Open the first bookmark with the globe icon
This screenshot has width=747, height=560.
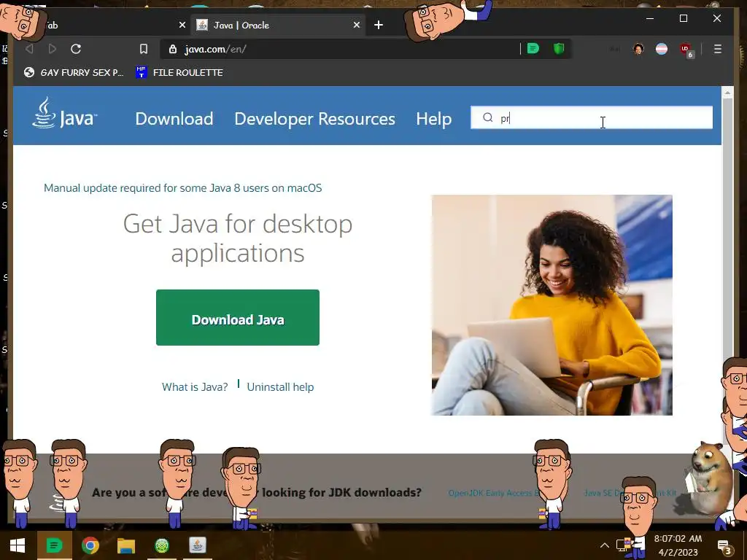[x=74, y=72]
